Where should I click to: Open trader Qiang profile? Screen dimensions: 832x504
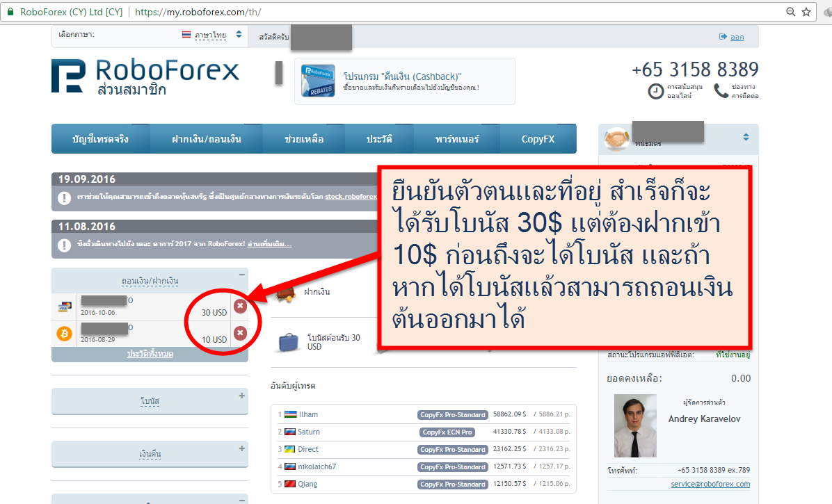tap(307, 484)
